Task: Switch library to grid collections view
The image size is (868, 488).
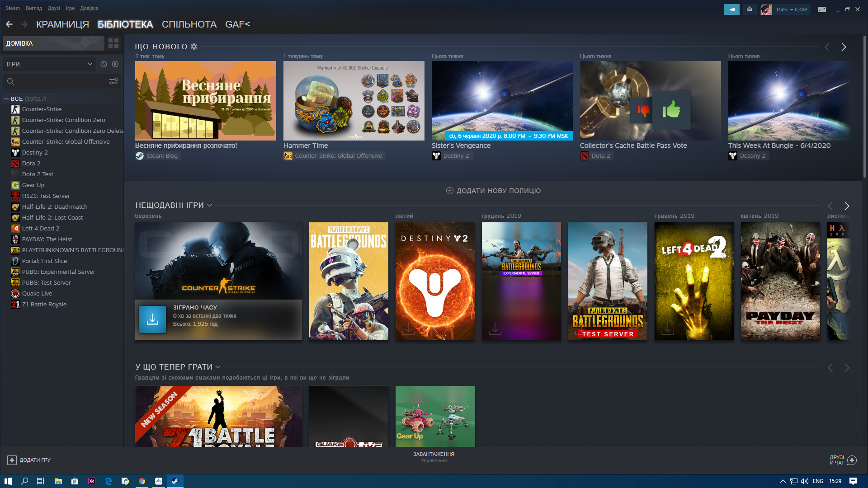Action: (x=113, y=43)
